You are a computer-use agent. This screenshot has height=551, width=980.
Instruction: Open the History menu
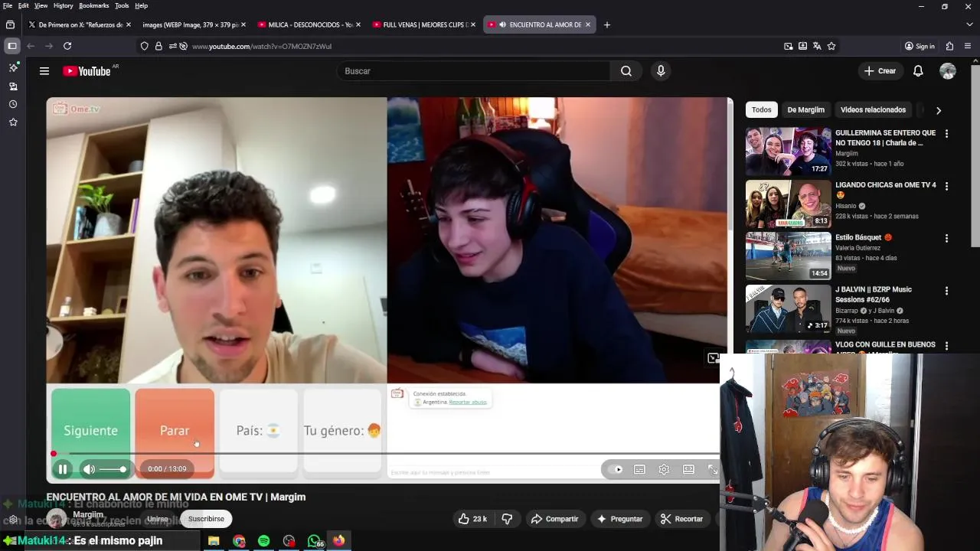(x=64, y=5)
